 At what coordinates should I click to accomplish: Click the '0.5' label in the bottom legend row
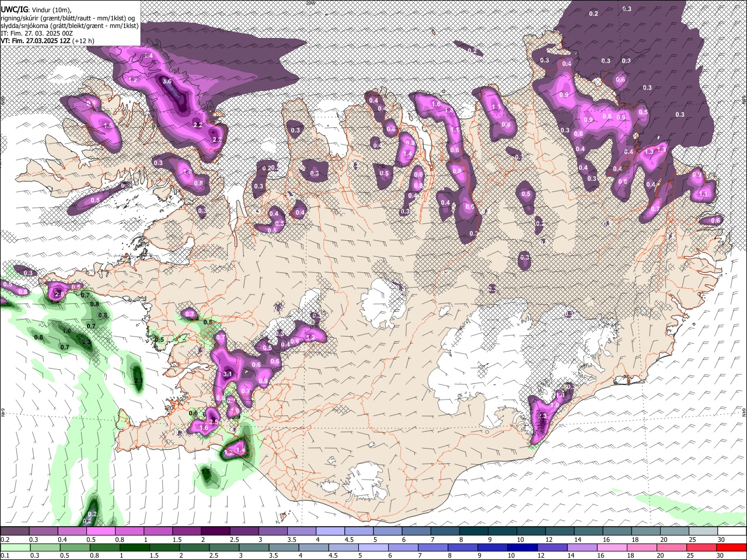(x=65, y=556)
